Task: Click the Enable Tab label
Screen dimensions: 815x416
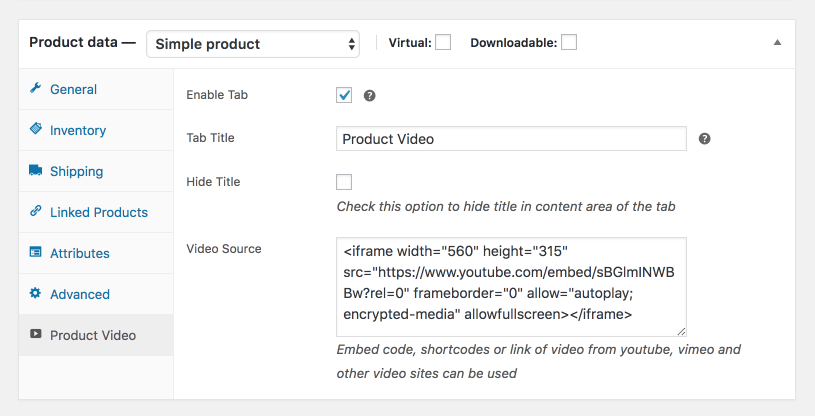Action: (x=217, y=95)
